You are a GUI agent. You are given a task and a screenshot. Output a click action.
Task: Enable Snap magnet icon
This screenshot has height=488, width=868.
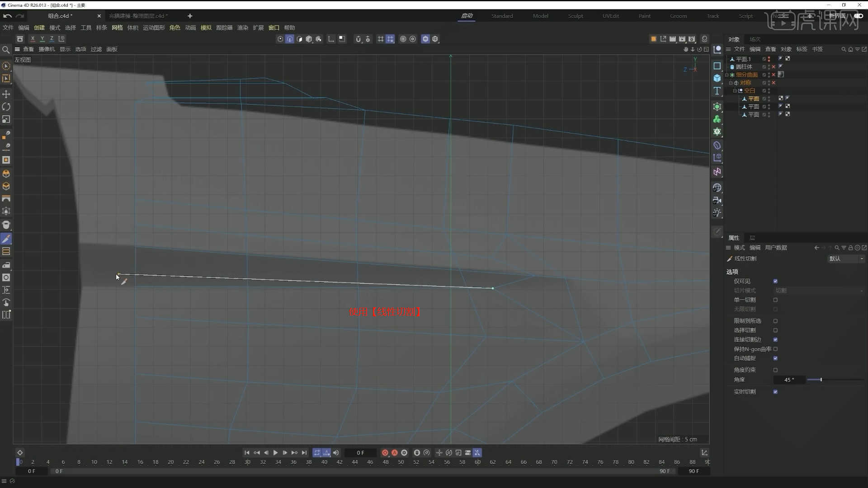point(358,39)
